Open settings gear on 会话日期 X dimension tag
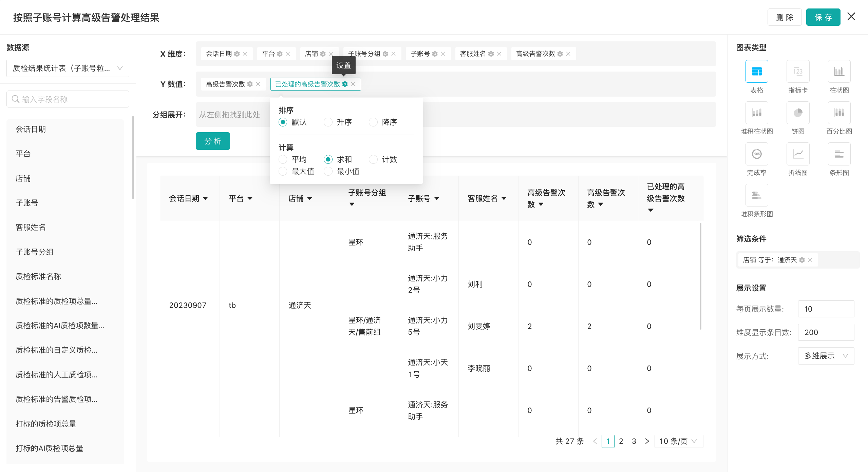The width and height of the screenshot is (868, 472). point(237,54)
